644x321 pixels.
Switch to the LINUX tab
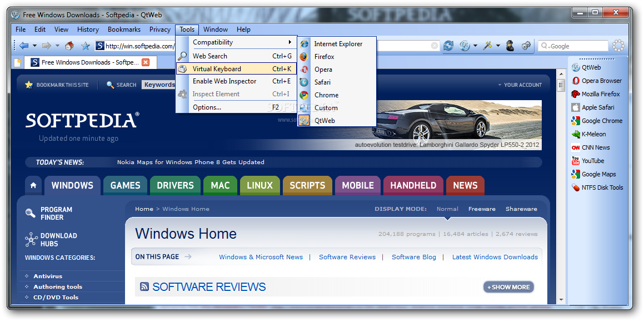point(259,185)
